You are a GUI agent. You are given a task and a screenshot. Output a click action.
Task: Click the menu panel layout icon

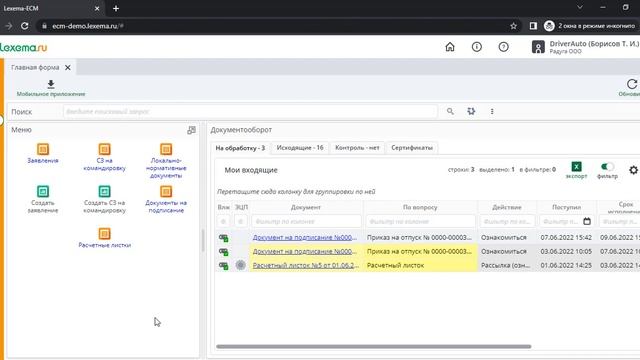tap(191, 130)
